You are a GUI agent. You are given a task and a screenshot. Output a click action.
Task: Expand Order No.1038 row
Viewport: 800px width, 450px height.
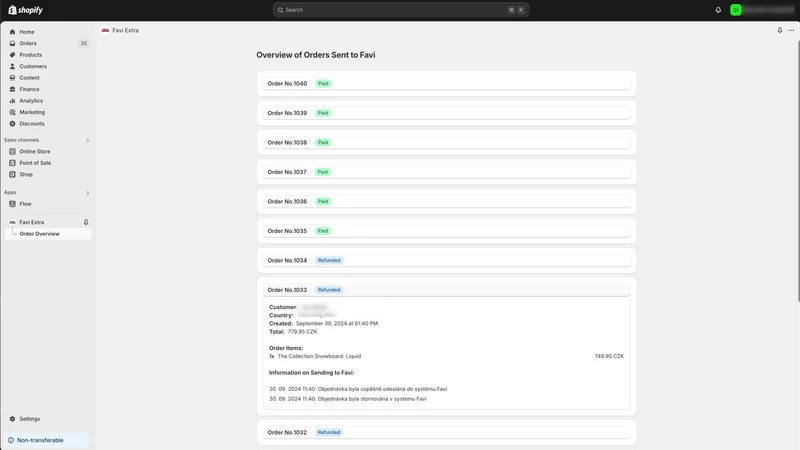pyautogui.click(x=446, y=142)
